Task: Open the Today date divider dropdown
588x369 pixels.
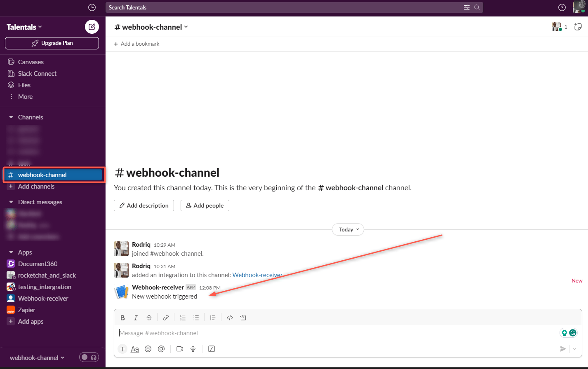Action: click(348, 229)
